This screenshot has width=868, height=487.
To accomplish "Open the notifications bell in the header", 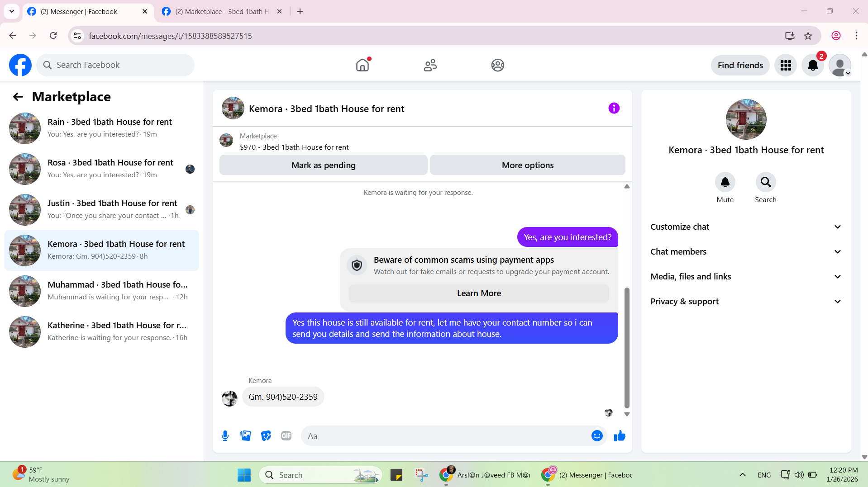I will pos(813,65).
